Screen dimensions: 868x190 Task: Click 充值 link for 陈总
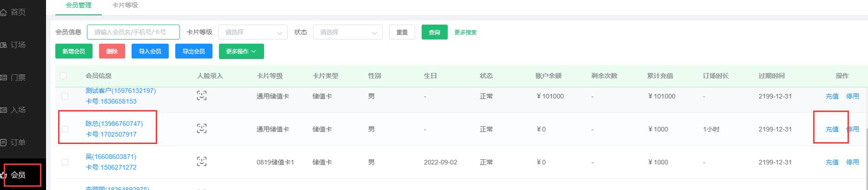(x=832, y=129)
